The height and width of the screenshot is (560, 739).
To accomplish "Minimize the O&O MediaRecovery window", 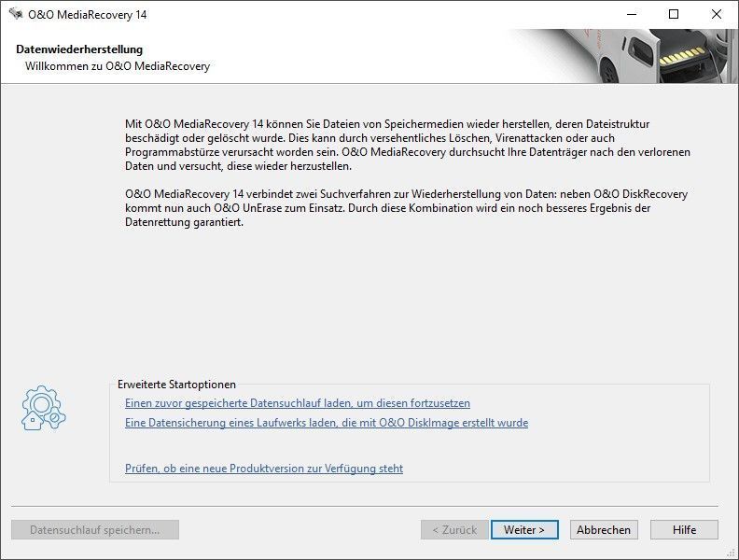I will 630,14.
